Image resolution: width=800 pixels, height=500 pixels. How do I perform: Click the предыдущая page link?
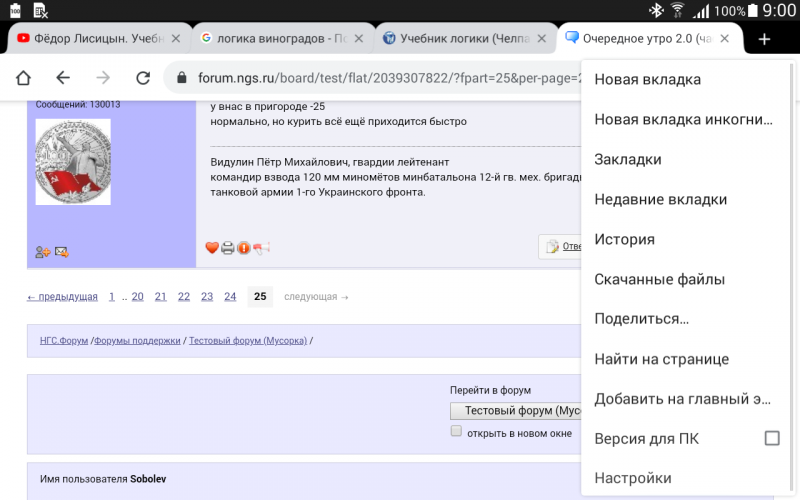coord(62,297)
